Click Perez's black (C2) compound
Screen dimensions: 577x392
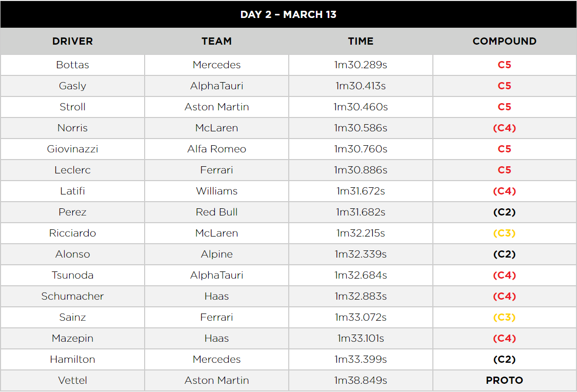pyautogui.click(x=505, y=212)
